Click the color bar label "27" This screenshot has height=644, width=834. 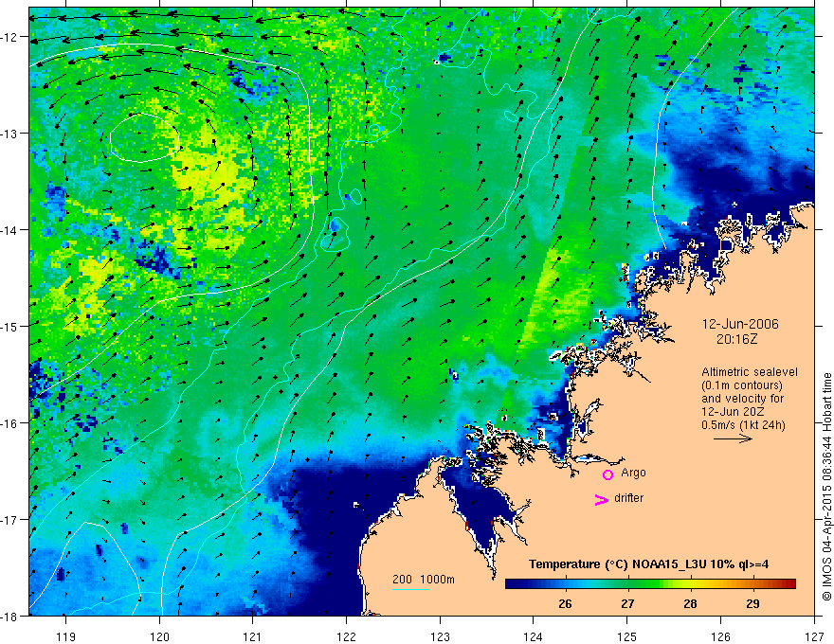tap(627, 603)
